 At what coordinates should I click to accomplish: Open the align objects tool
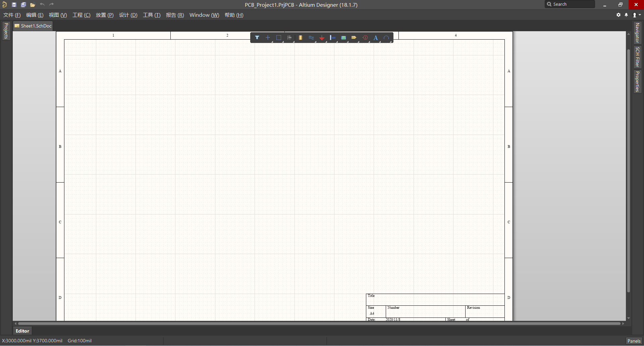[289, 38]
